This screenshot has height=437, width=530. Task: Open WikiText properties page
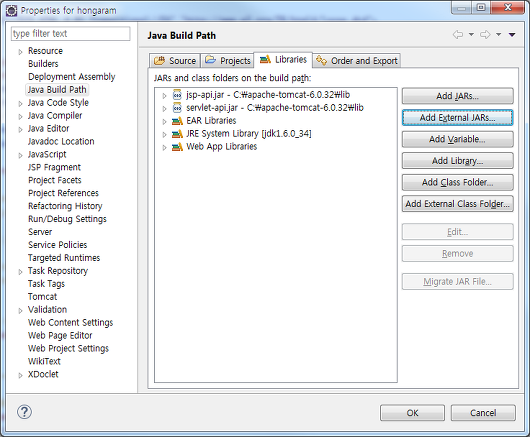(44, 361)
